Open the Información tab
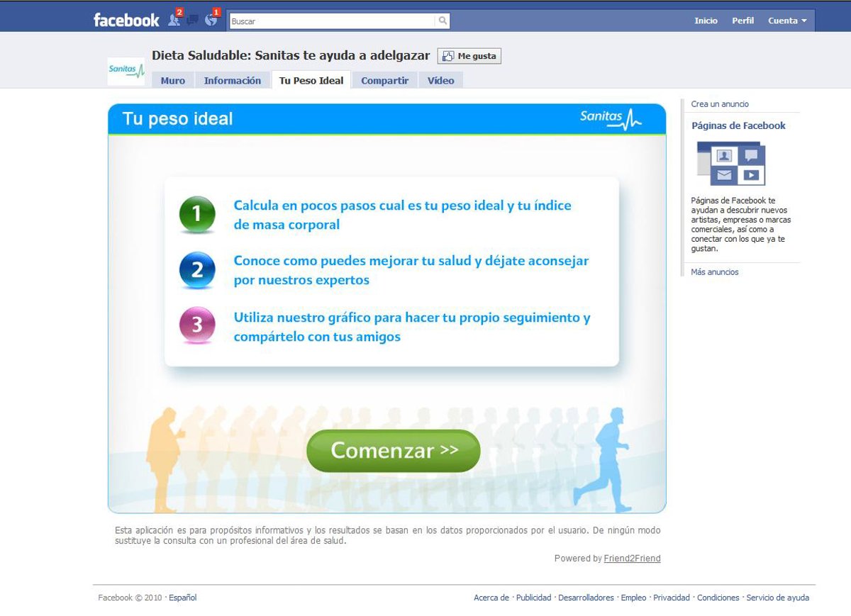Screen dimensions: 851x616 tap(232, 81)
